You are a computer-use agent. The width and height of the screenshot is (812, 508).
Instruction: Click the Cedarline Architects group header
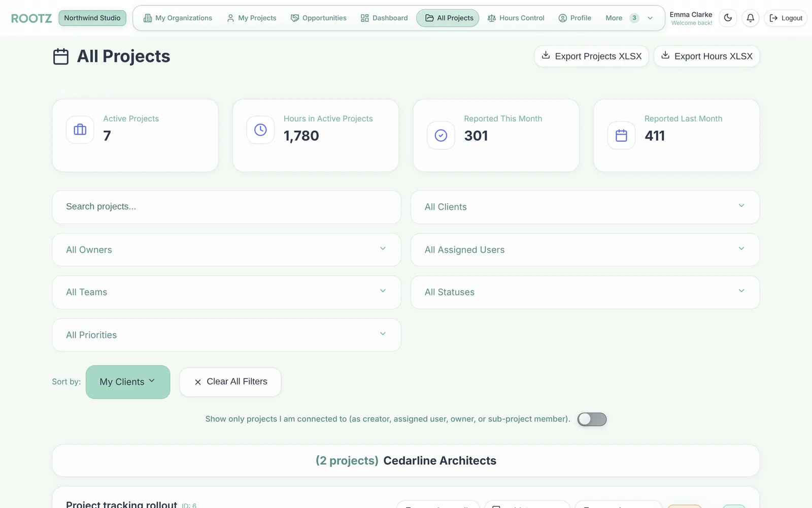[x=406, y=461]
